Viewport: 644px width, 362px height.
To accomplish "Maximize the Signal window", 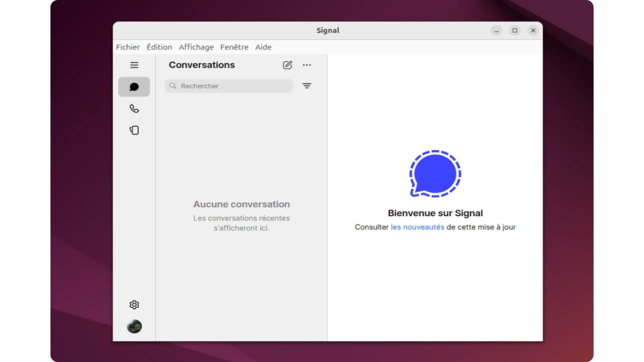I will pos(515,31).
